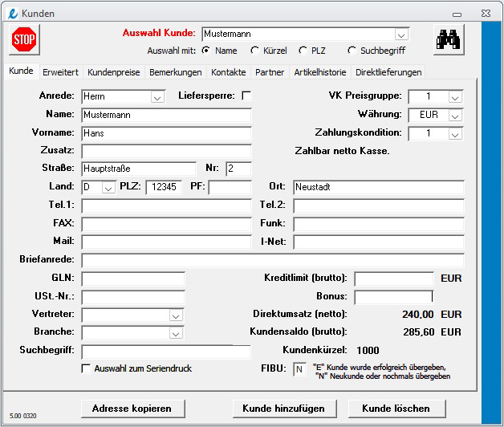The height and width of the screenshot is (427, 504).
Task: Switch to the Kundenpreise tab
Action: point(114,72)
